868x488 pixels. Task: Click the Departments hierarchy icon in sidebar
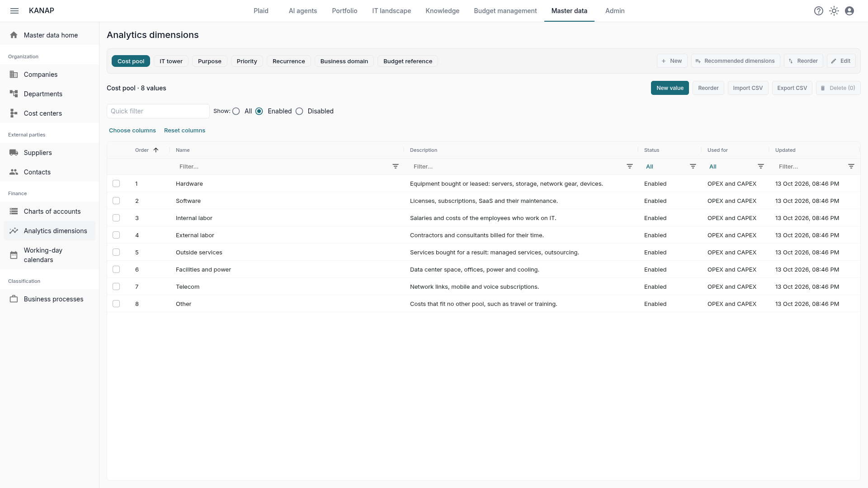pyautogui.click(x=14, y=94)
